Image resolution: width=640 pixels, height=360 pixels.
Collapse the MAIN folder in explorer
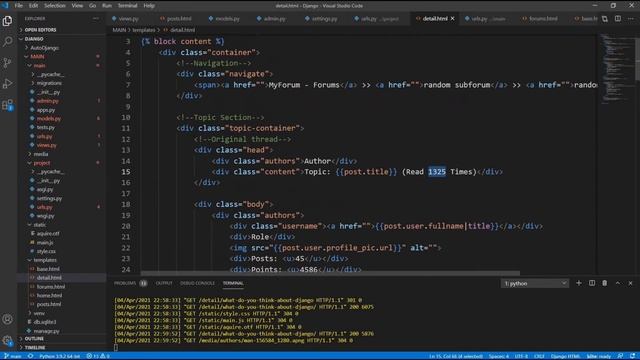click(x=37, y=56)
